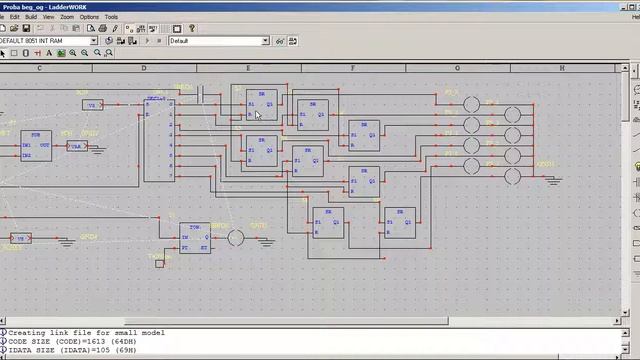Select the topmost output coil in column G

point(471,105)
